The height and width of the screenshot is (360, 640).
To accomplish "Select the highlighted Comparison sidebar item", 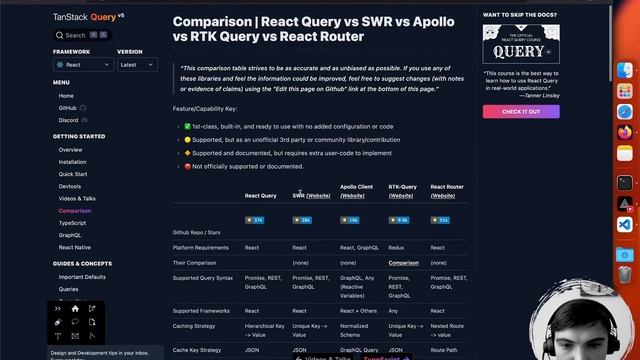I will coord(75,211).
